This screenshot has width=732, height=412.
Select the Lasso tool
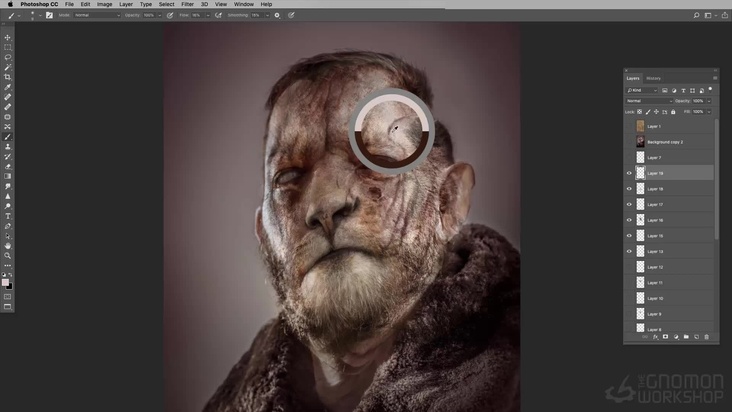[7, 57]
